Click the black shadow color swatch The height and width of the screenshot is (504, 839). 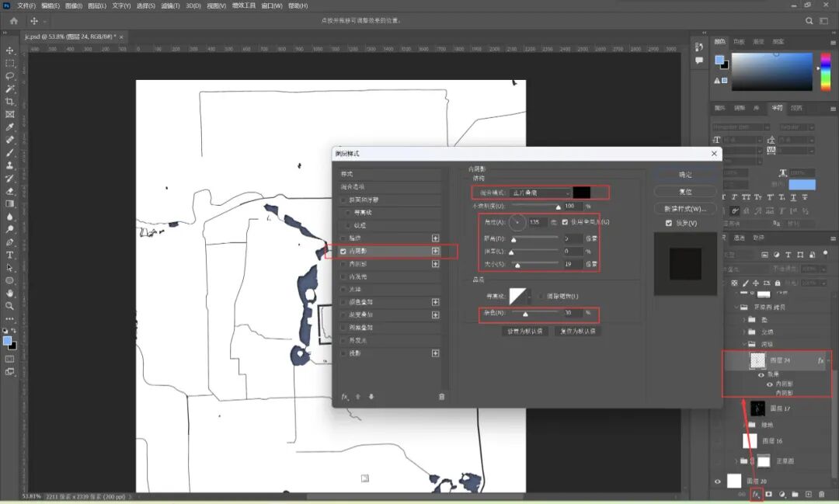tap(582, 193)
